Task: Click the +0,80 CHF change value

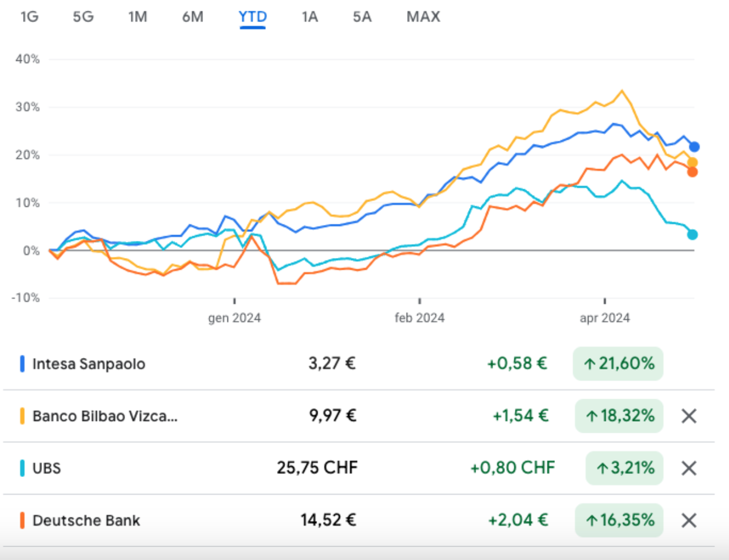Action: tap(512, 468)
